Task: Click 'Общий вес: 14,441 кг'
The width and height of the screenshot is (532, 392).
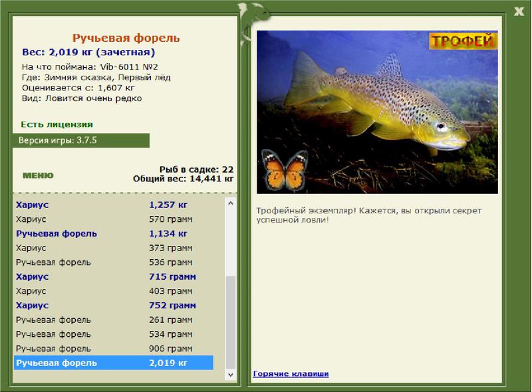Action: pos(184,179)
